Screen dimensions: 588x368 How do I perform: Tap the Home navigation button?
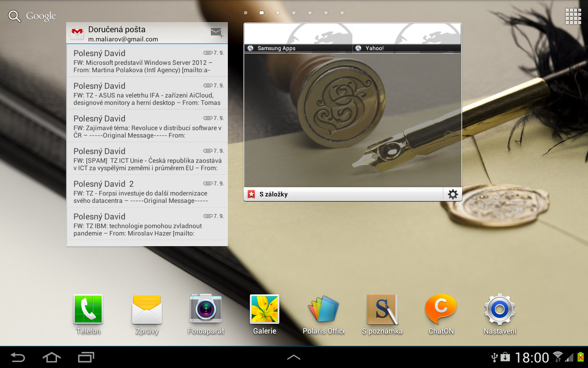pyautogui.click(x=51, y=357)
